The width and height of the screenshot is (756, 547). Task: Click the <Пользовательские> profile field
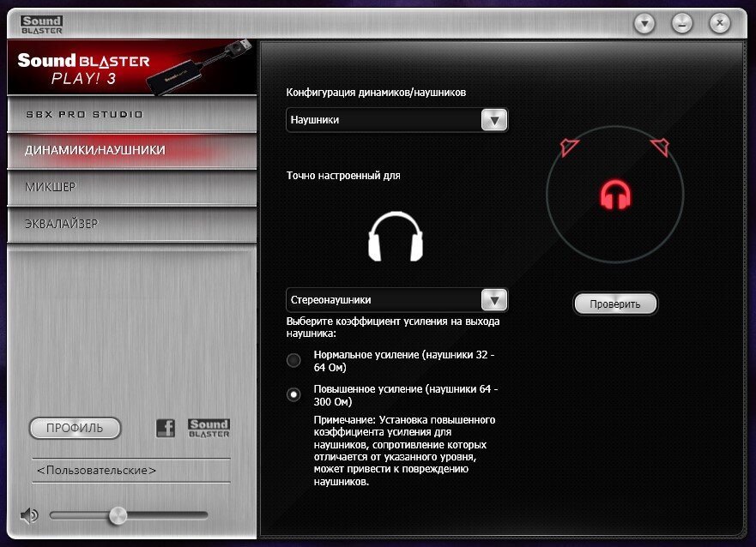[x=131, y=471]
